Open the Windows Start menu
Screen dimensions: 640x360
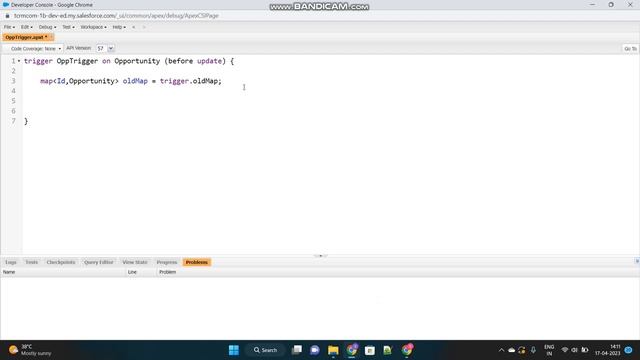[x=234, y=350]
